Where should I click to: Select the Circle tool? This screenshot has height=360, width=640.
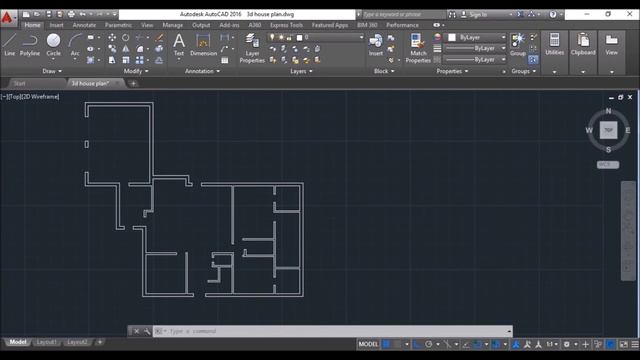click(x=53, y=45)
